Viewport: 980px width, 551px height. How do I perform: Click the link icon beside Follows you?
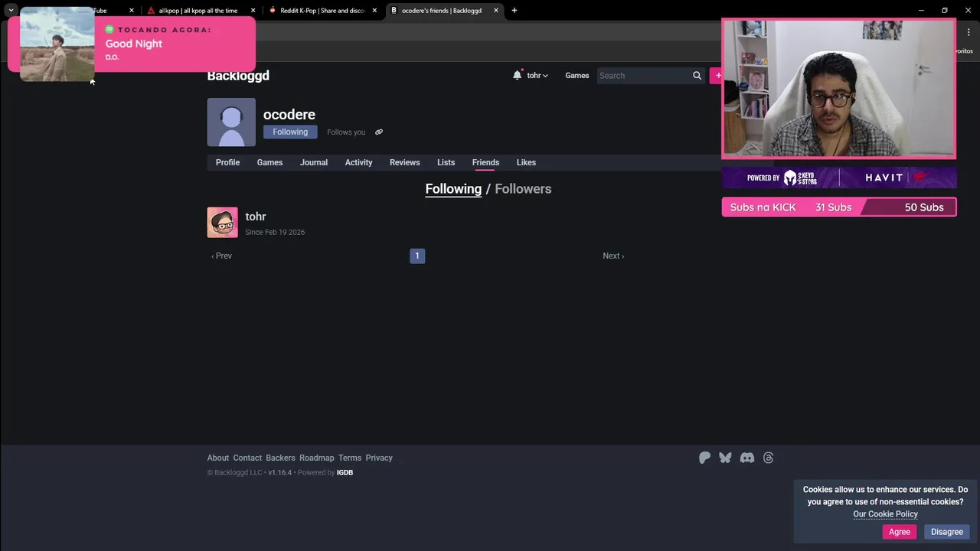click(378, 132)
